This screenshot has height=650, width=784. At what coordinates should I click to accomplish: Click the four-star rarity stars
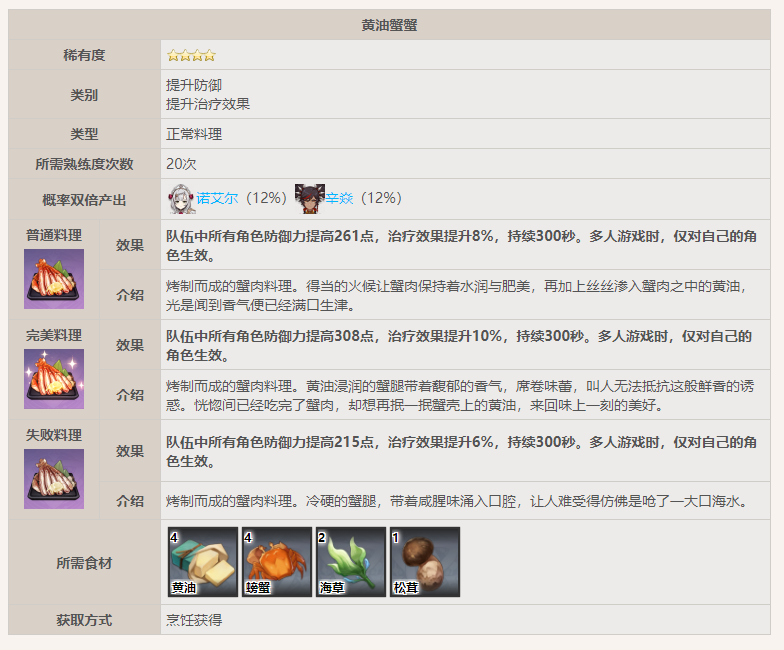(191, 55)
